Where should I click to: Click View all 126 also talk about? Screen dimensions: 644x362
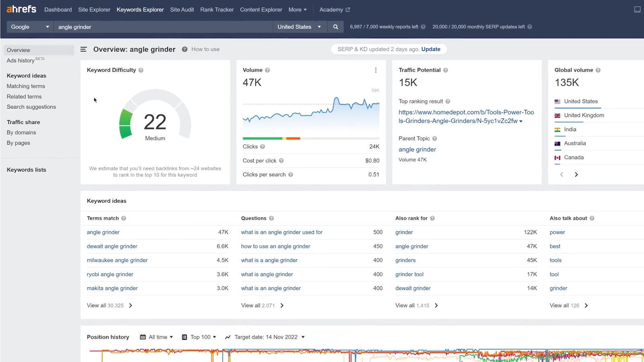tap(569, 306)
